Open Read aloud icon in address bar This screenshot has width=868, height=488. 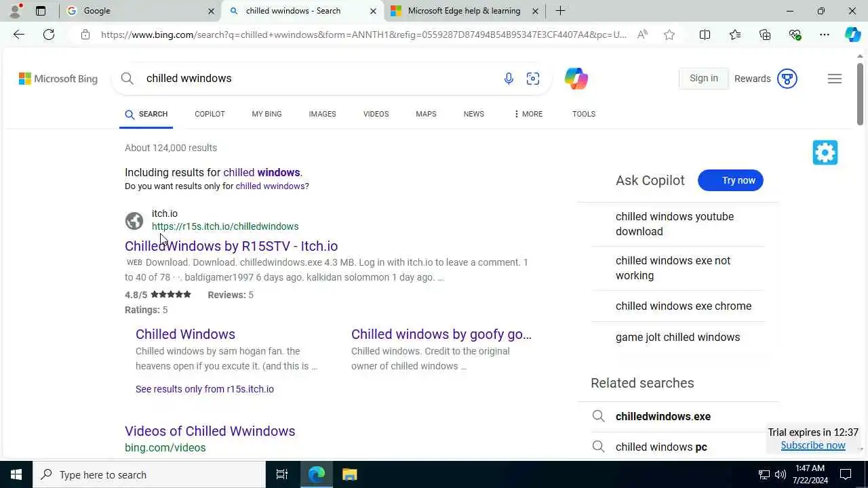(x=642, y=35)
